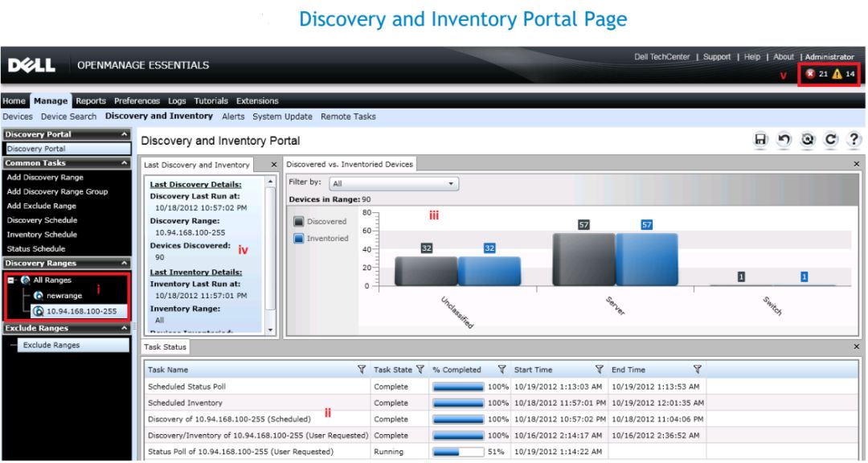Screen dimensions: 868x463
Task: Open the Tutorials menu
Action: [211, 100]
